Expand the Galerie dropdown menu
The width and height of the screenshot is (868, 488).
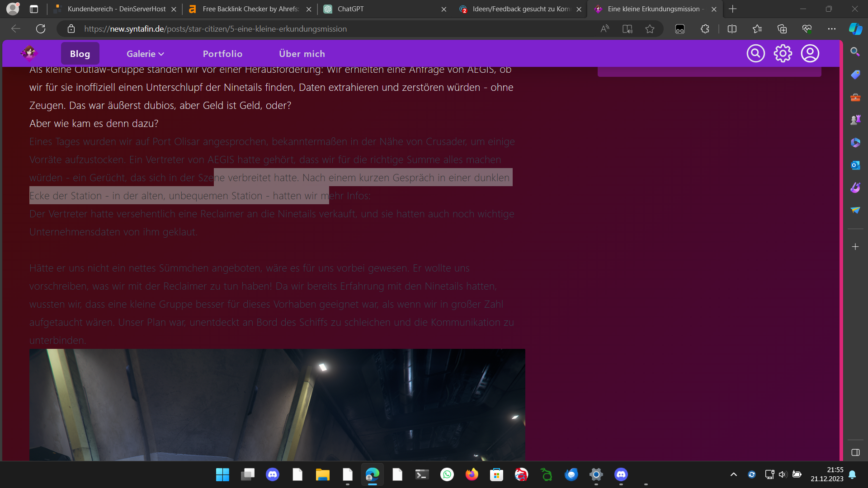pyautogui.click(x=145, y=54)
